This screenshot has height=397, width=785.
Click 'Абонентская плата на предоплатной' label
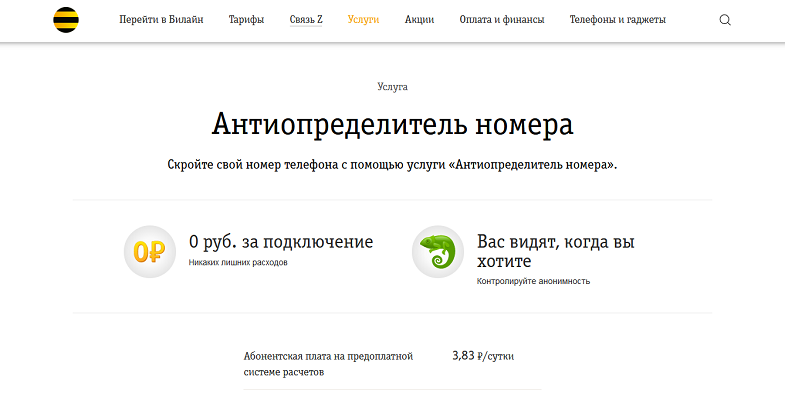point(328,364)
